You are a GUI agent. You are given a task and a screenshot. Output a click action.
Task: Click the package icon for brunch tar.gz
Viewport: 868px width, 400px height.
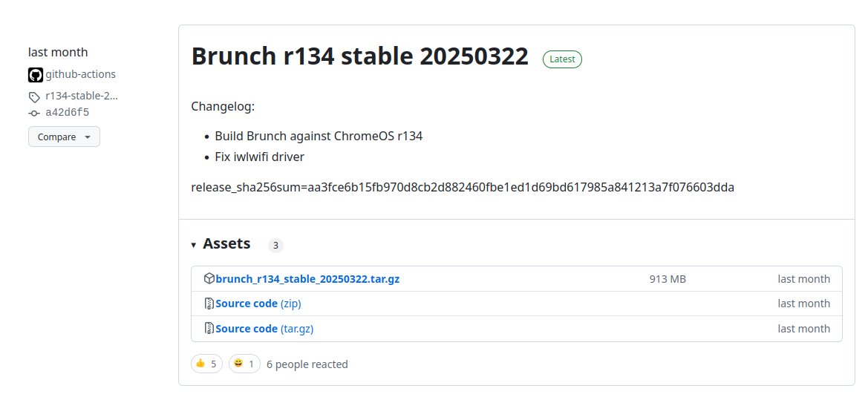209,279
